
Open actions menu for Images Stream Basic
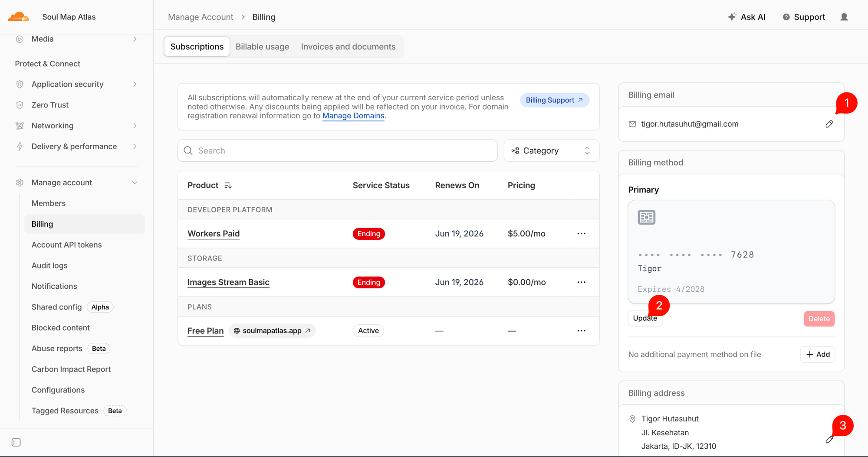pyautogui.click(x=581, y=282)
